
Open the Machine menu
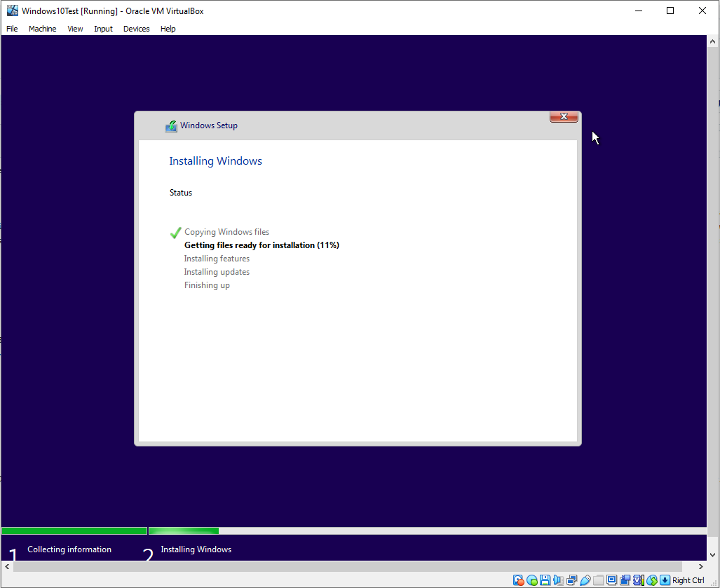42,29
